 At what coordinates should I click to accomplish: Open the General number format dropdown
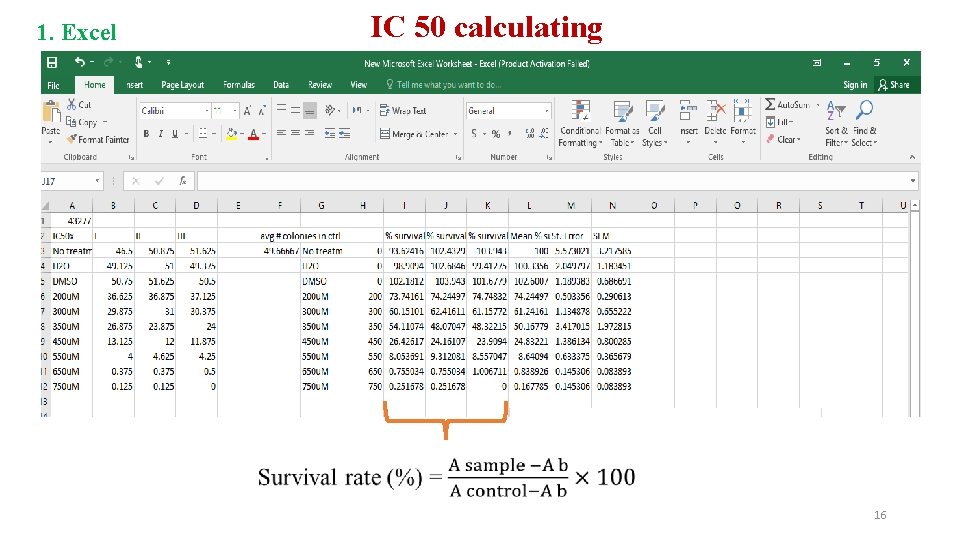tap(546, 111)
